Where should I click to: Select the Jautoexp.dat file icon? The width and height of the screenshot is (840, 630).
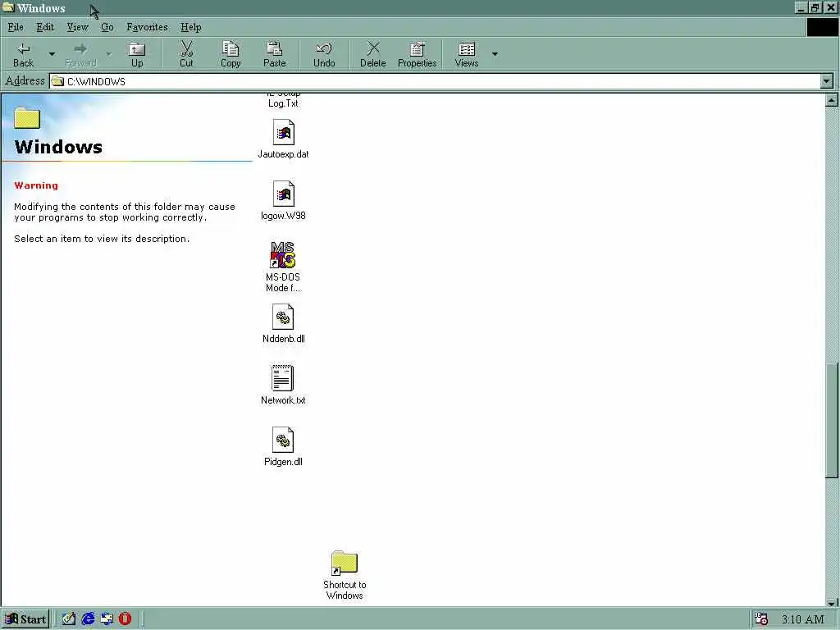[x=283, y=132]
